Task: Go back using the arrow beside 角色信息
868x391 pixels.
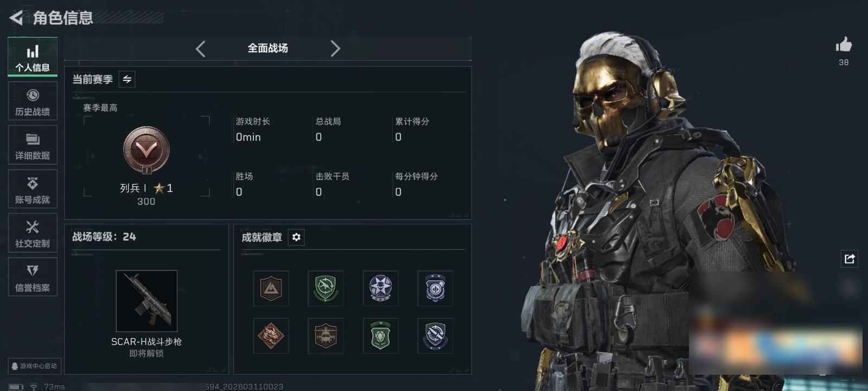Action: [16, 18]
